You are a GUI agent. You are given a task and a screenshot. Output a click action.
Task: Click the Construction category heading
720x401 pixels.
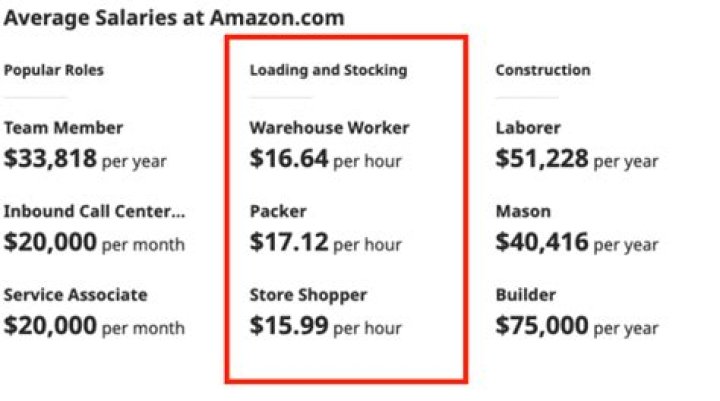coord(543,70)
